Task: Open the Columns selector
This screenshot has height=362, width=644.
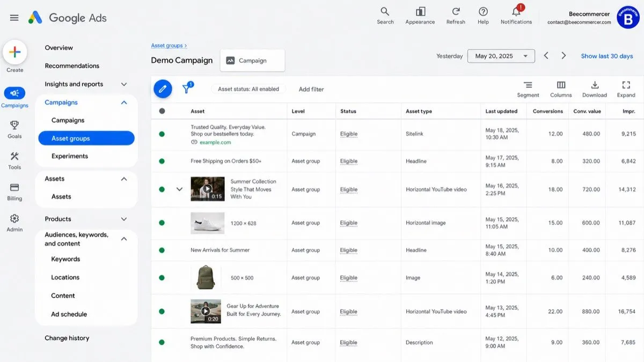Action: click(561, 89)
